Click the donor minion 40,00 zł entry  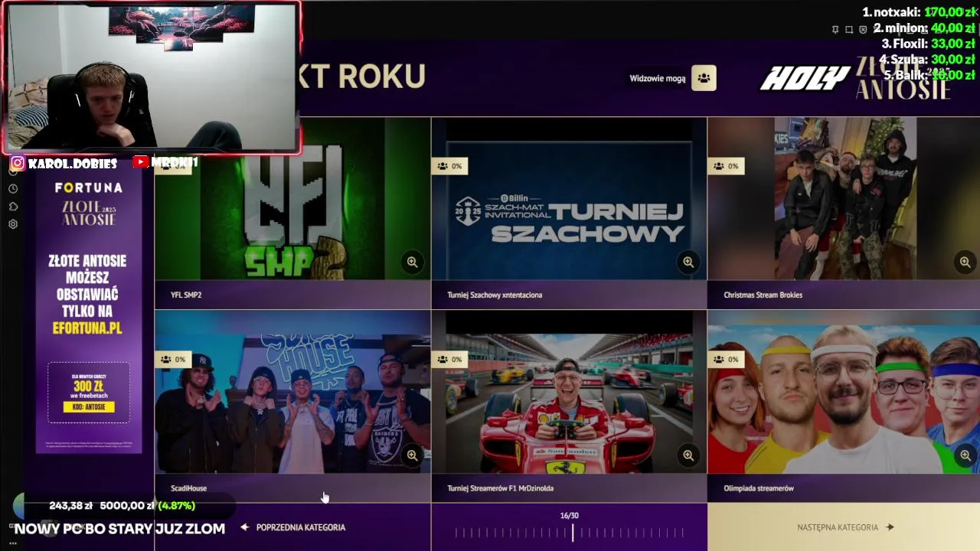click(x=923, y=28)
